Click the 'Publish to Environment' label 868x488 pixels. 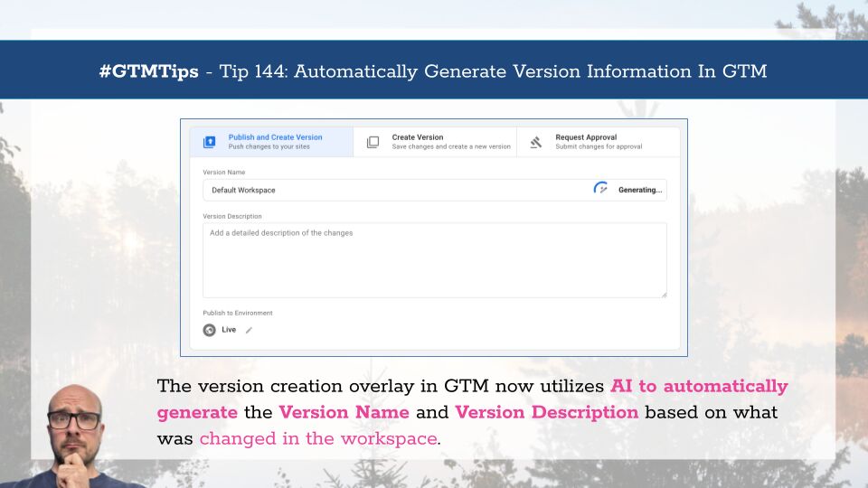[238, 314]
